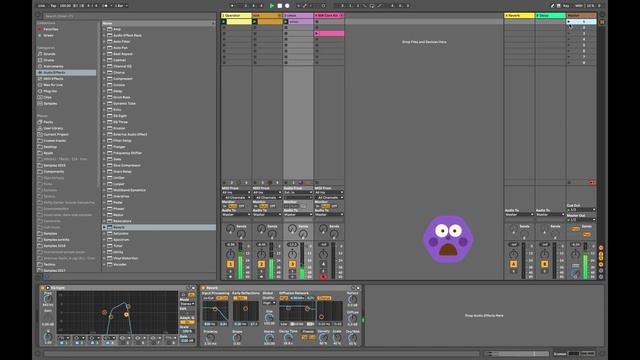Viewport: 640px width, 360px height.
Task: Open EQ Eight Mode Stereo dropdown
Action: tap(187, 304)
